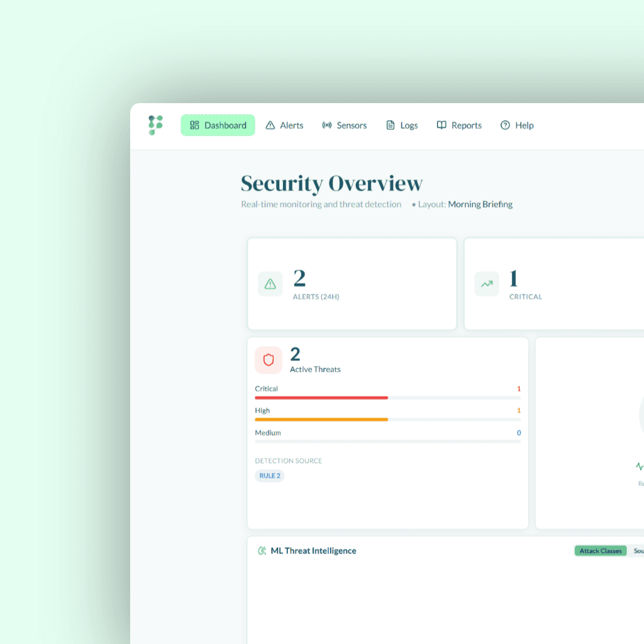Click the Reports book icon
The height and width of the screenshot is (644, 644).
441,125
